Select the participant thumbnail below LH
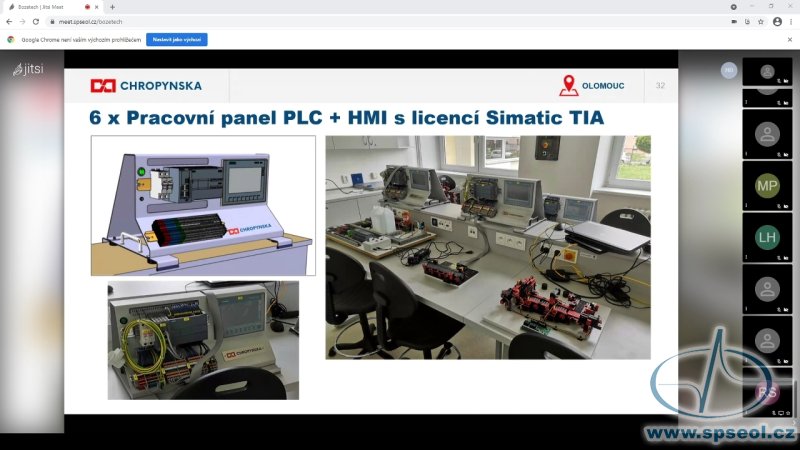Viewport: 800px width, 450px height. click(x=767, y=289)
